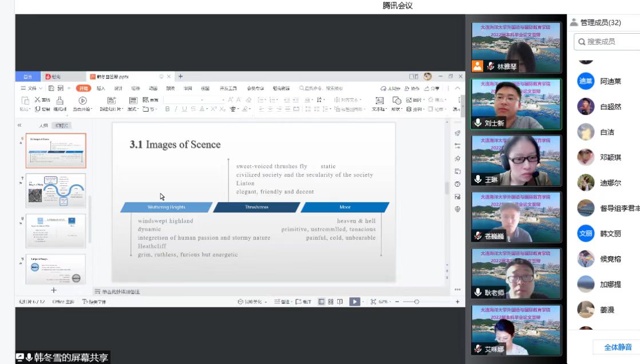Open the 插入 (Insert) ribbon tab

[x=101, y=88]
